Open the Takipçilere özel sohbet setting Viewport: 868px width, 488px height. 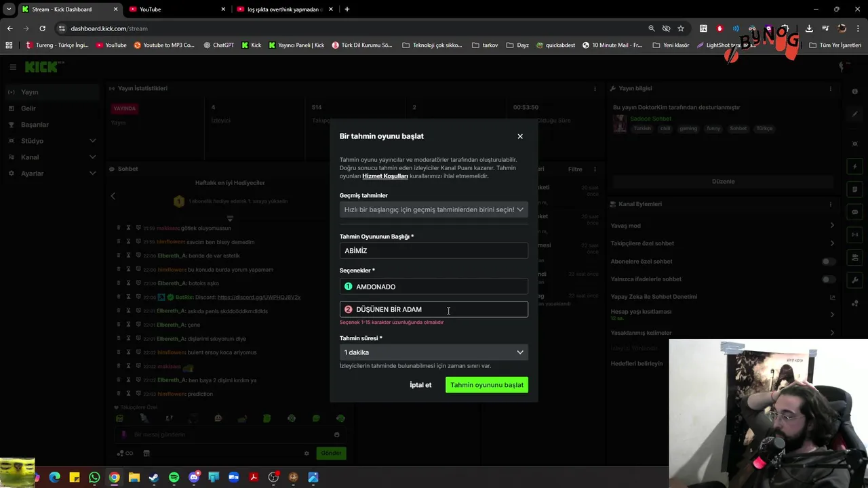coord(723,243)
